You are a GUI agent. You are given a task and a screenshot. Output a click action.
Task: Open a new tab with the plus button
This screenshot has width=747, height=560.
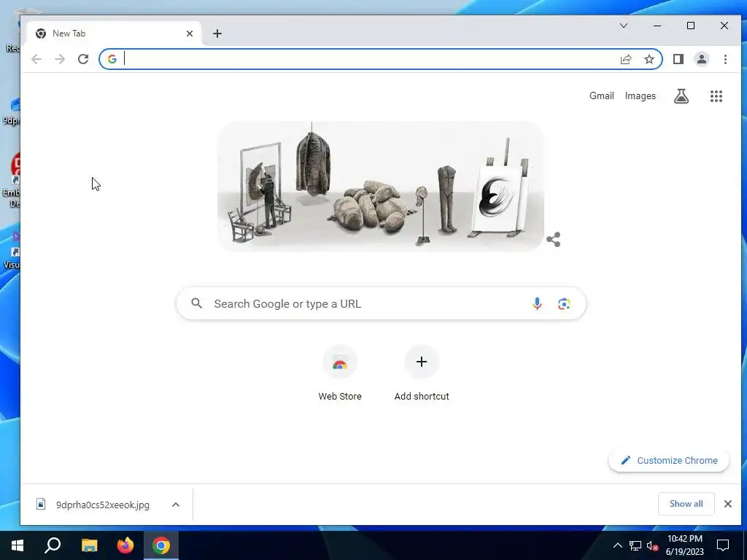[x=217, y=34]
